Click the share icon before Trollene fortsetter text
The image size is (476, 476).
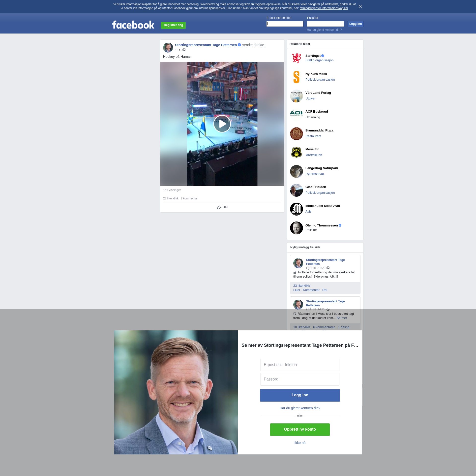click(295, 273)
